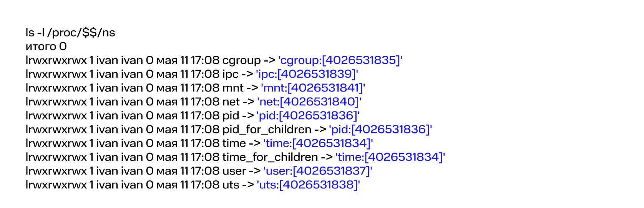Open the 'mnt:[4026531841]' symlink target
Screen dimensions: 644x208
[313, 88]
